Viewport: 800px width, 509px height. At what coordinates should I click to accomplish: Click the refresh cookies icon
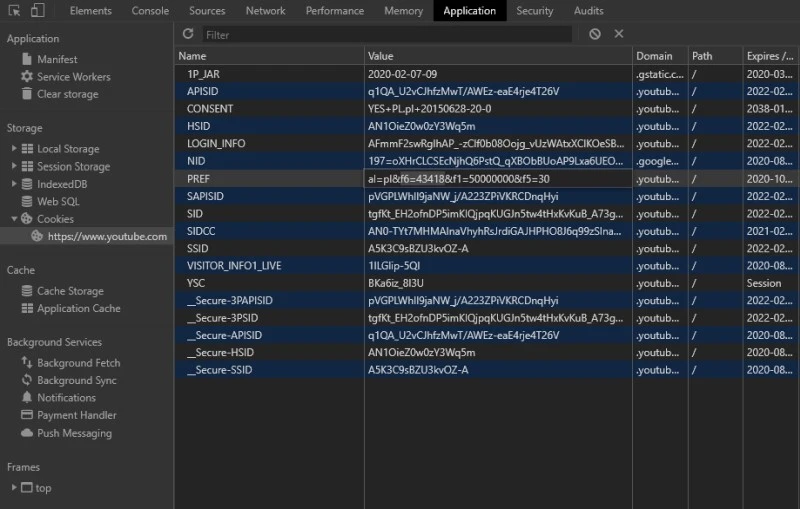click(189, 34)
